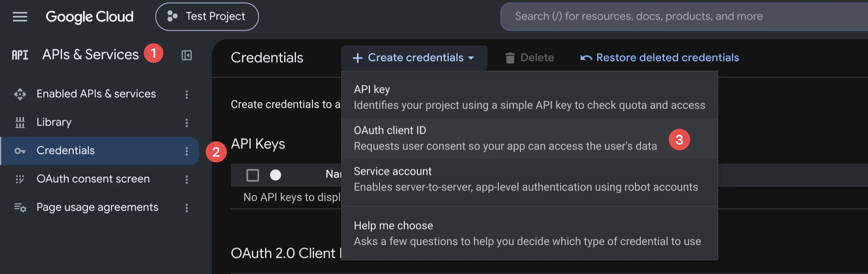Image resolution: width=868 pixels, height=274 pixels.
Task: Open the Test Project selector
Action: [207, 17]
